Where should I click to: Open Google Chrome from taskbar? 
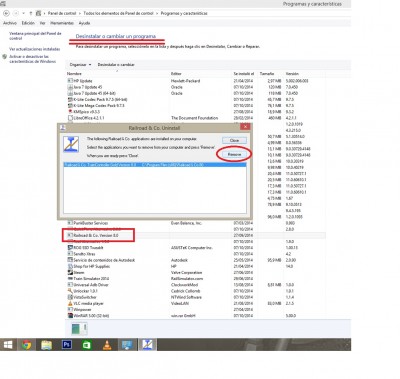[27, 345]
